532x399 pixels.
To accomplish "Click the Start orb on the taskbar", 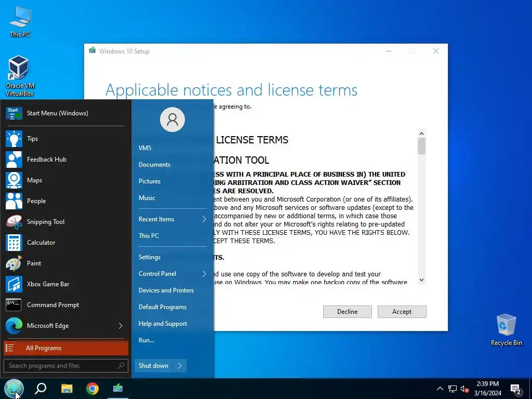I will coord(14,388).
